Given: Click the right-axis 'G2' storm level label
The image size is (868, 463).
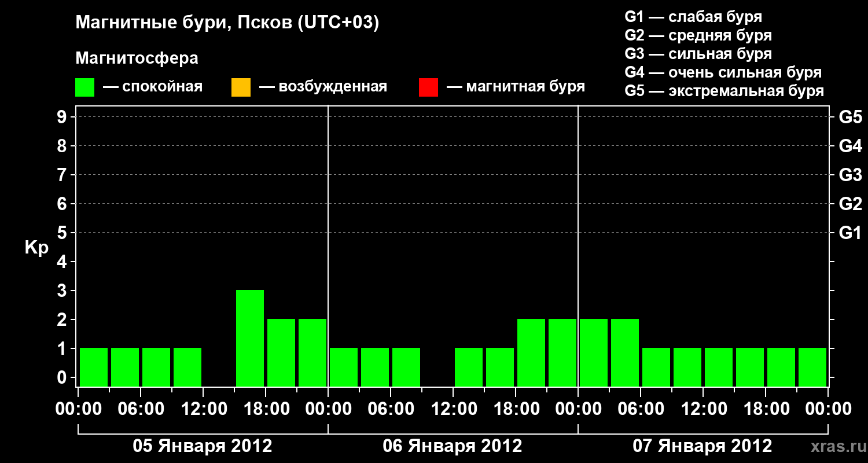Looking at the screenshot, I should point(851,204).
